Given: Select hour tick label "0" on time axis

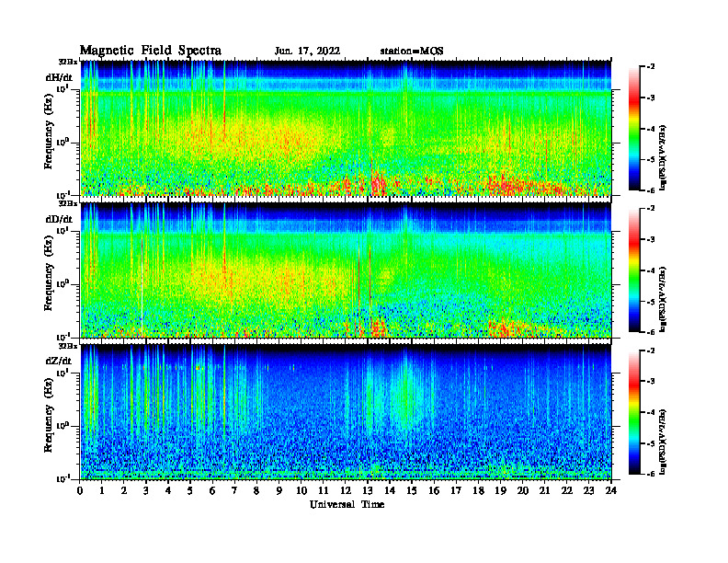Looking at the screenshot, I should 80,490.
